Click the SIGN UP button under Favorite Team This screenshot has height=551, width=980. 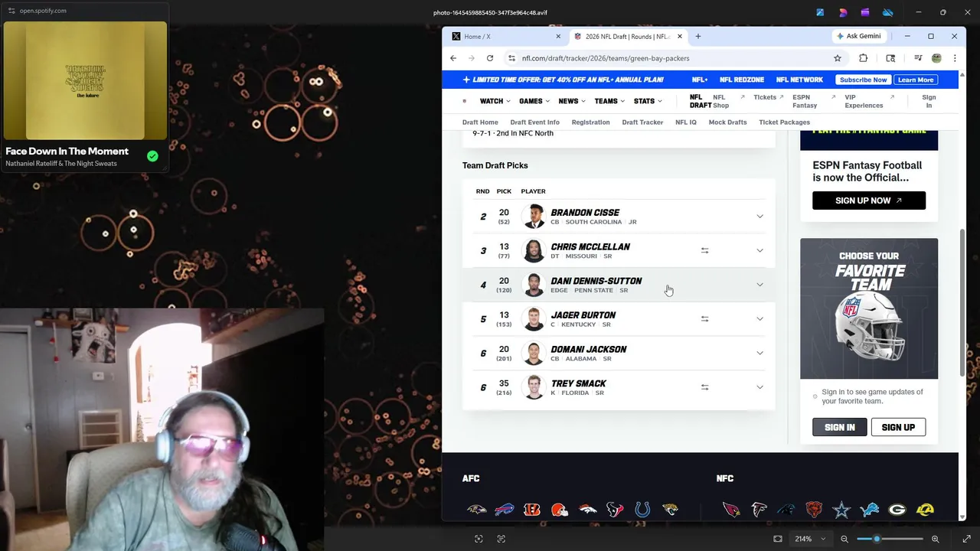pyautogui.click(x=898, y=427)
